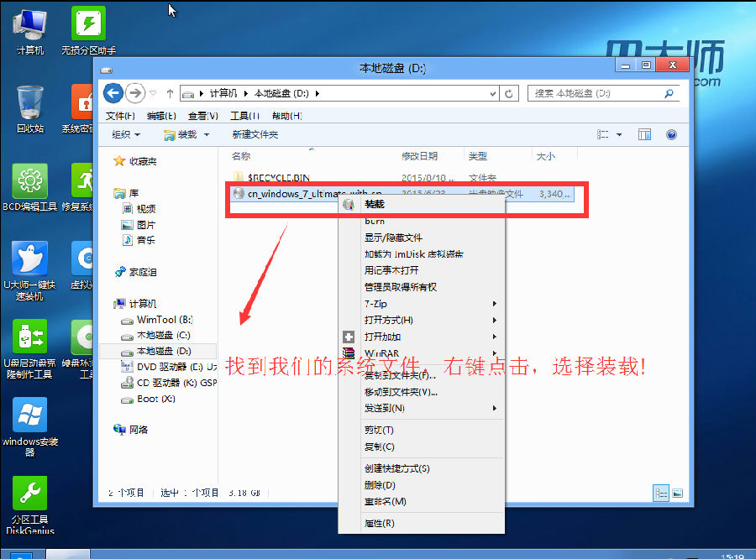Click the refresh button beside the address bar
756x559 pixels.
(x=510, y=93)
